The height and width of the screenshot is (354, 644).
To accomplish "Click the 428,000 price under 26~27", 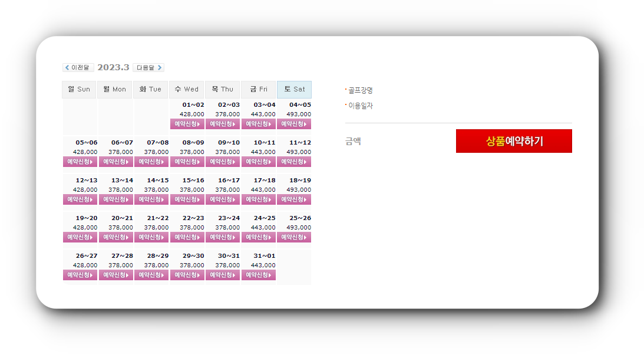I will coord(85,265).
